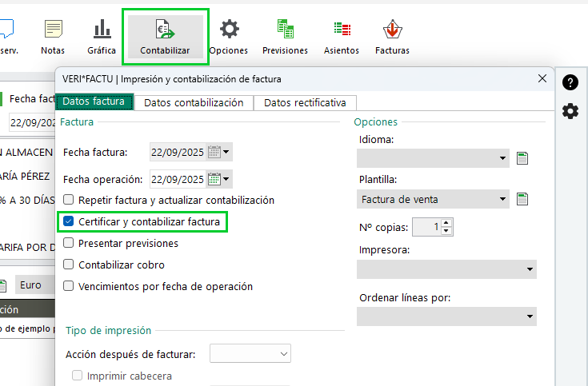The width and height of the screenshot is (588, 386).
Task: Click the side panel settings gear
Action: [570, 111]
